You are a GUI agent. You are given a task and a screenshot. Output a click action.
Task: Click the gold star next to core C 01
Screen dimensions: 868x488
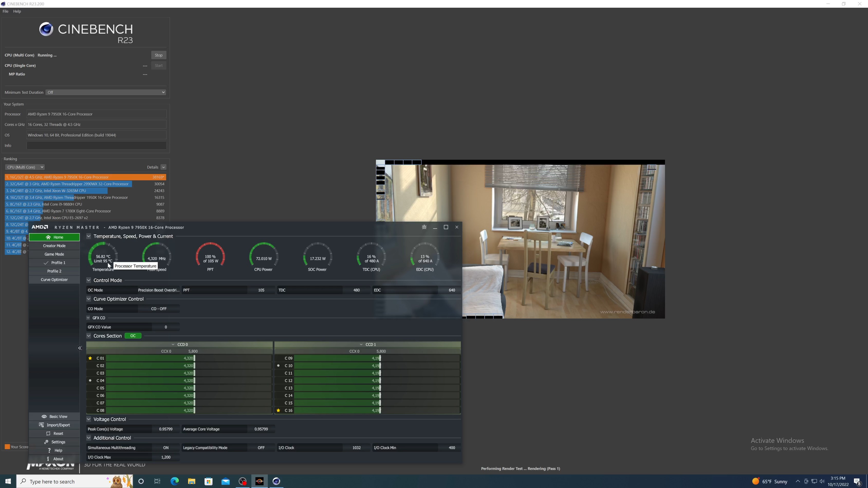click(x=90, y=358)
